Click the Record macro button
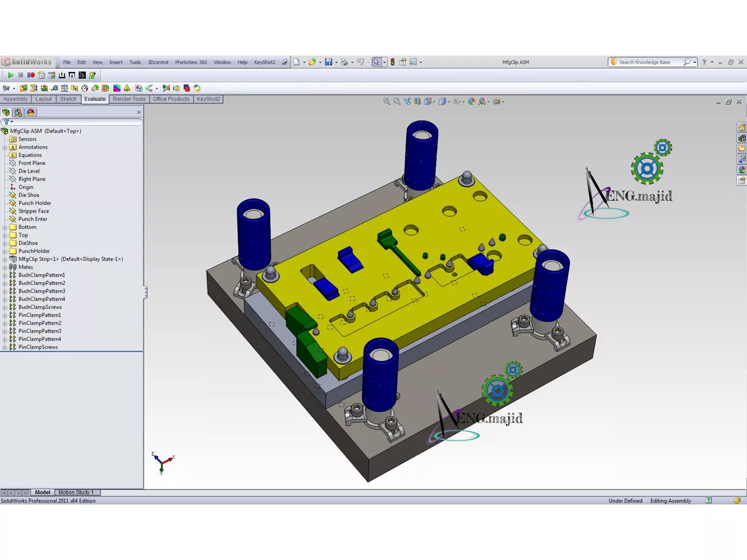Viewport: 747px width, 560px height. 31,75
